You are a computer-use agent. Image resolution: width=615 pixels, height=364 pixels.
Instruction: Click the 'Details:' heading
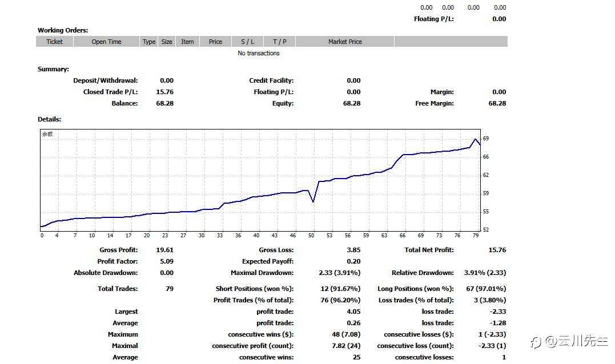pyautogui.click(x=50, y=119)
